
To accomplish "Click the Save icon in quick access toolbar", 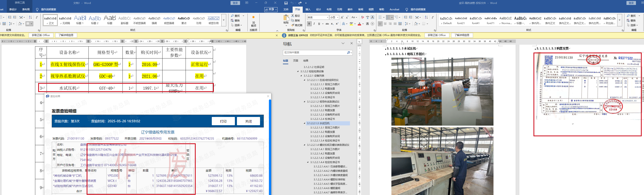I will [286, 3].
